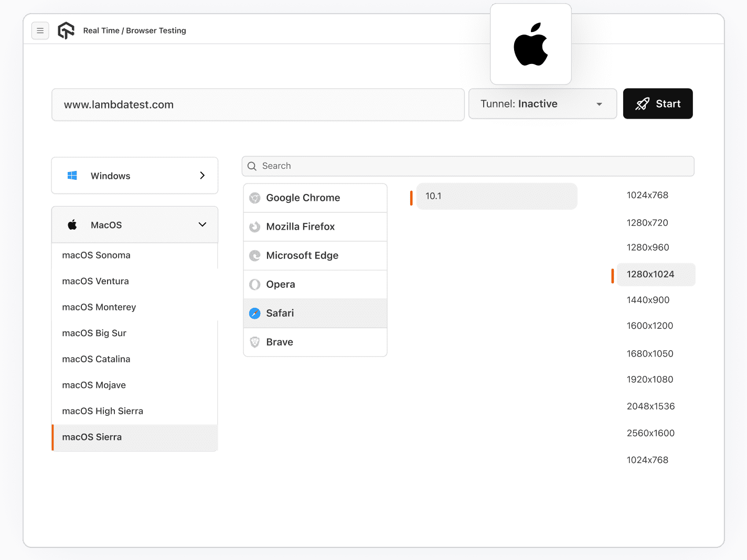Select the Brave lion browser icon
The height and width of the screenshot is (560, 747).
point(255,342)
